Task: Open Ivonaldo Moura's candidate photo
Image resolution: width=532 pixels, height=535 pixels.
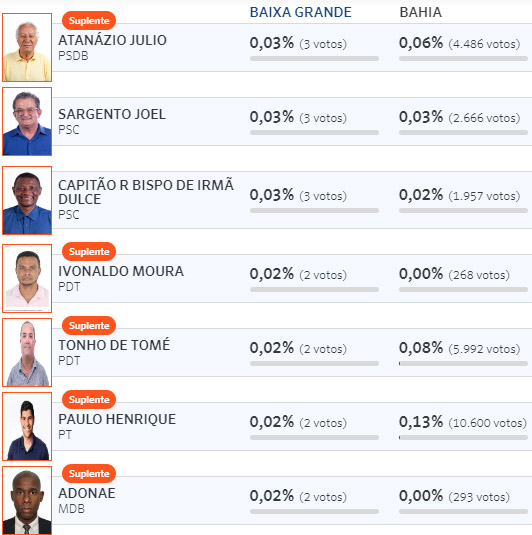Action: [x=27, y=278]
